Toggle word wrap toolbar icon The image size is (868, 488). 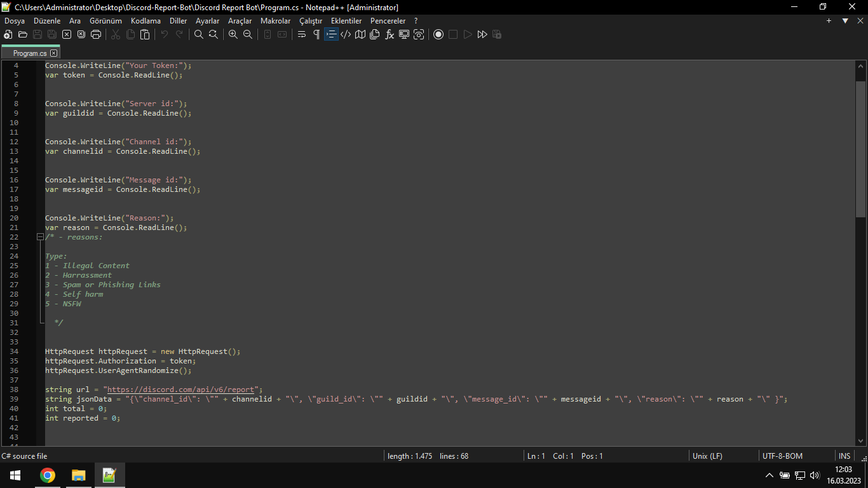(x=302, y=34)
